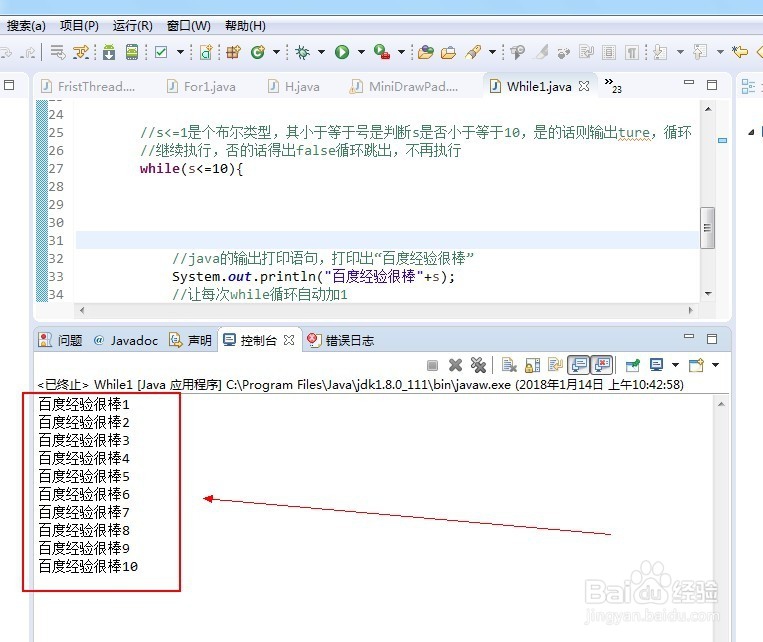Close the While1.java tab

pyautogui.click(x=584, y=86)
